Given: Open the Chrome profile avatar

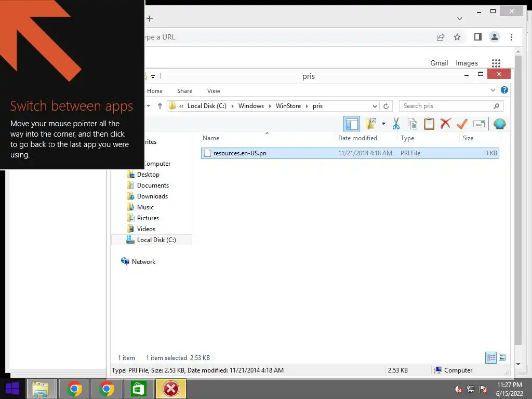Looking at the screenshot, I should coord(495,37).
